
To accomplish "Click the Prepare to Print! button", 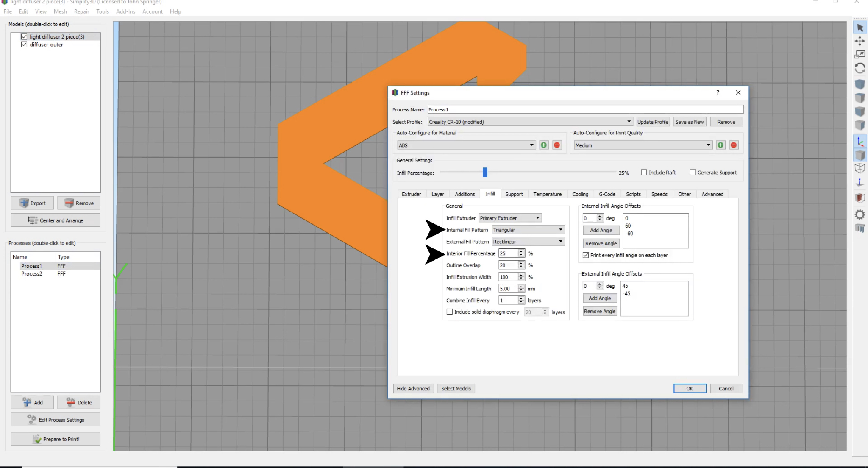I will point(56,439).
